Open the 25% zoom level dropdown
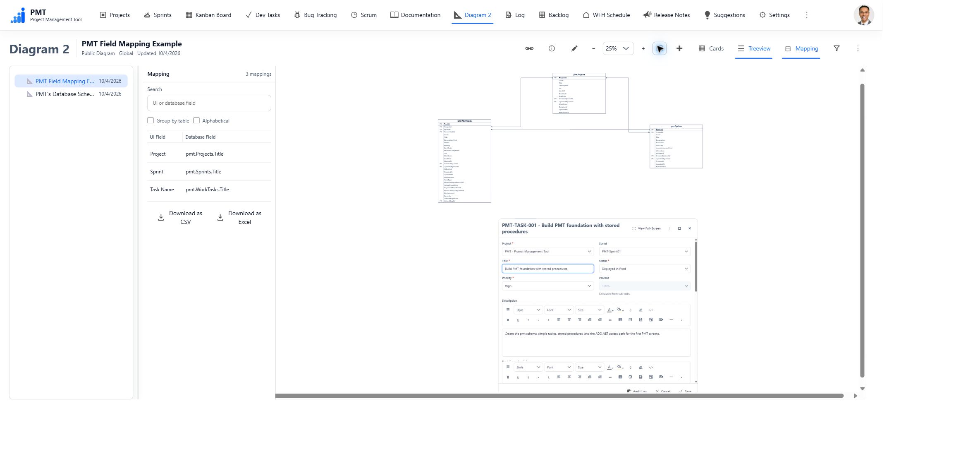The image size is (980, 454). tap(618, 48)
